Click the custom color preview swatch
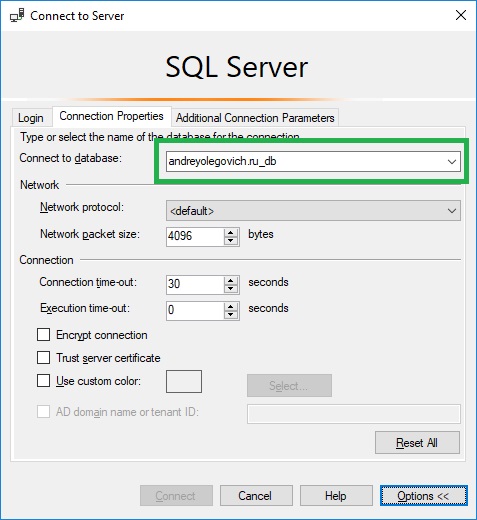This screenshot has height=520, width=477. [184, 381]
